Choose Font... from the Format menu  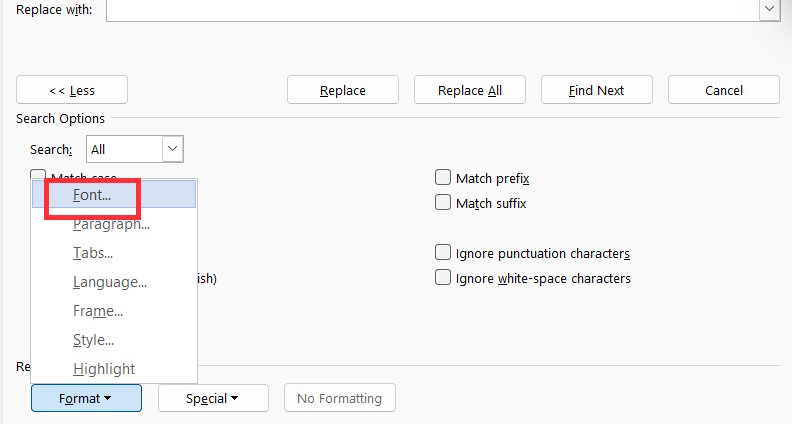(x=92, y=196)
